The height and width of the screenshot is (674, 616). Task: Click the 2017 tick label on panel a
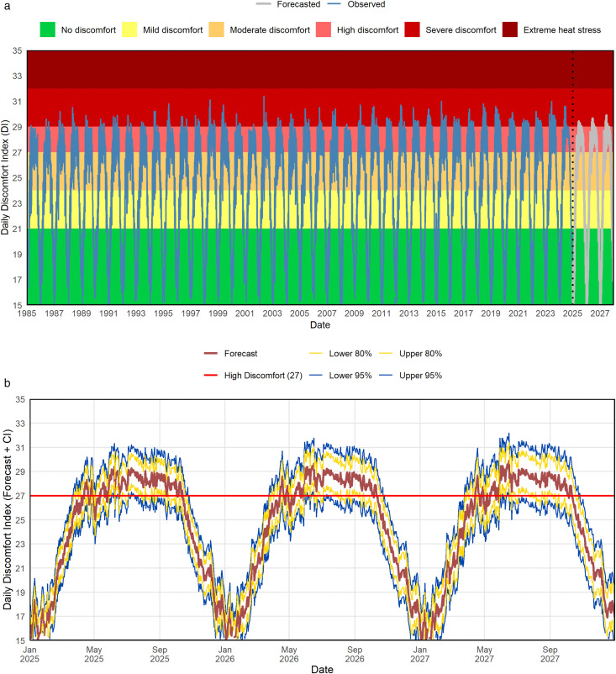(x=463, y=313)
